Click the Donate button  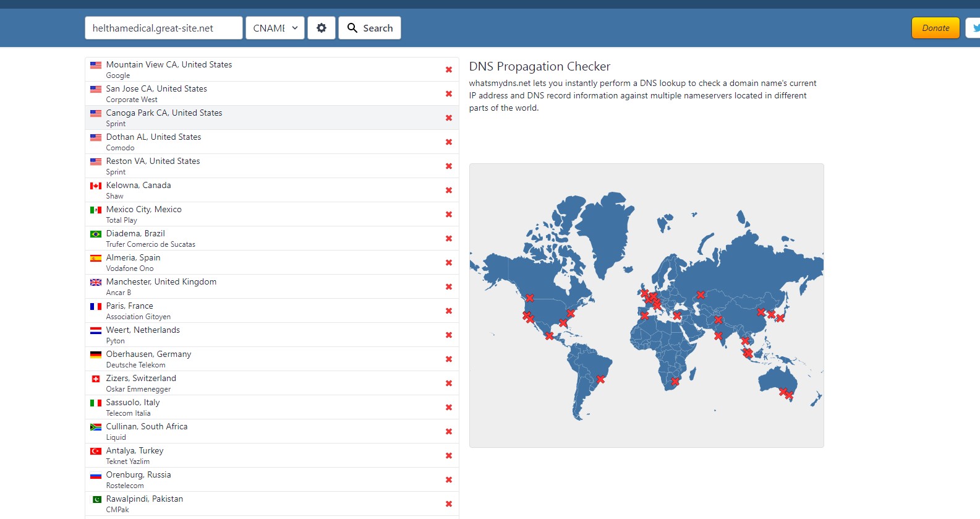pos(935,28)
